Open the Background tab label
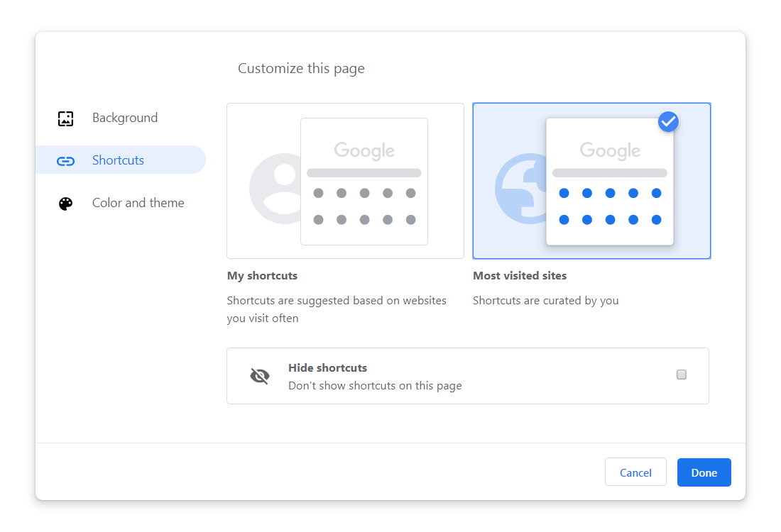 (125, 118)
